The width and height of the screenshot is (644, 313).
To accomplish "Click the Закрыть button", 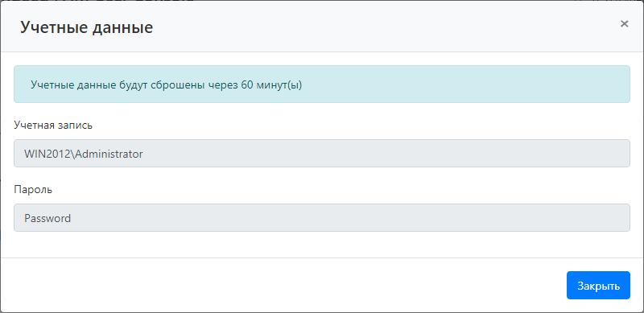I will point(598,286).
